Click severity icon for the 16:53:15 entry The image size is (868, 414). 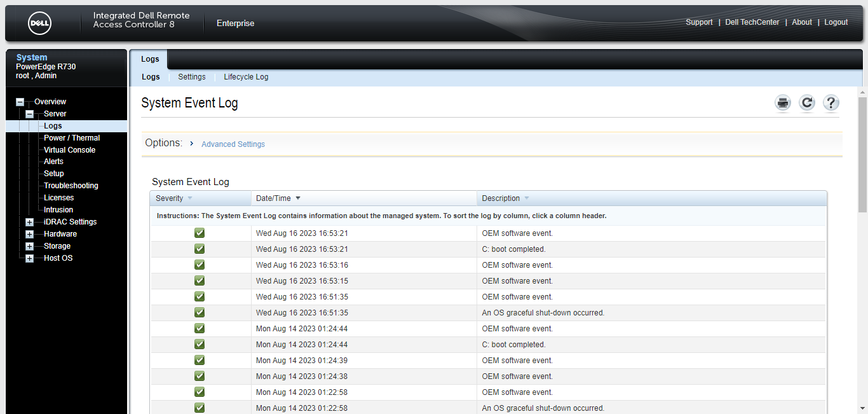click(200, 280)
